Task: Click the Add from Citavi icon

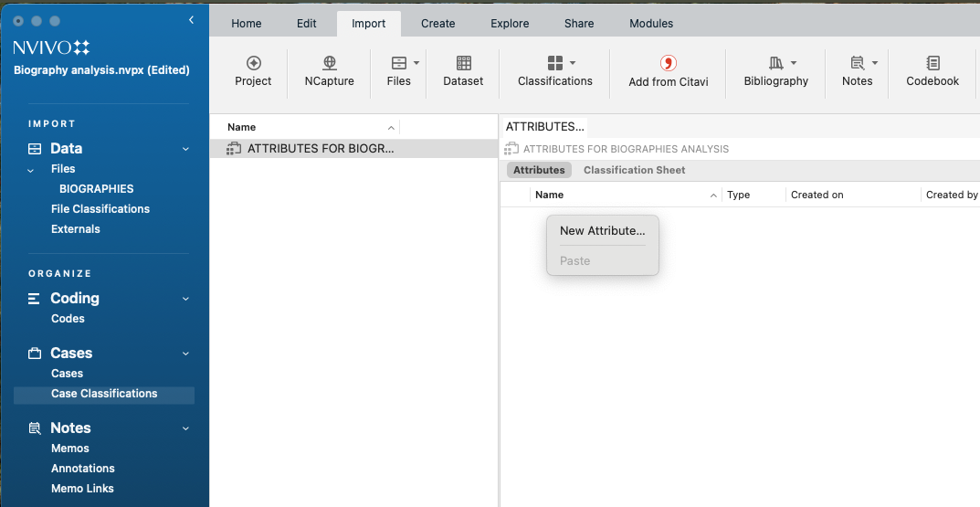Action: tap(668, 63)
